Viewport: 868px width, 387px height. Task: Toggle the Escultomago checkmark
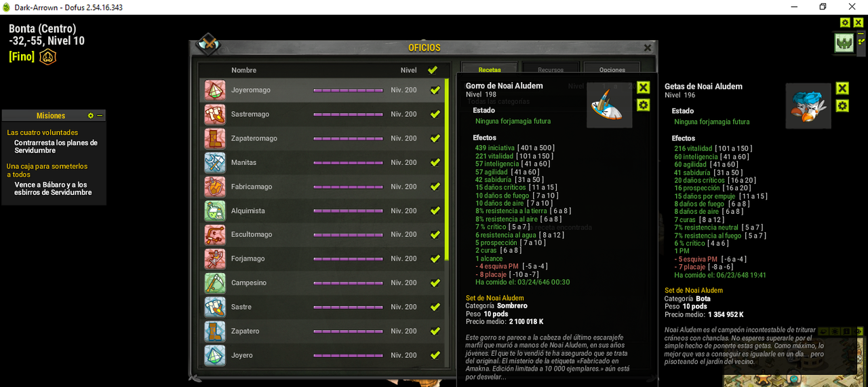click(x=435, y=235)
